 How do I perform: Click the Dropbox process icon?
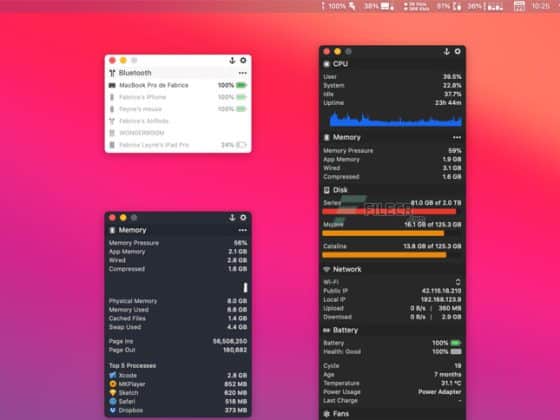coord(113,410)
